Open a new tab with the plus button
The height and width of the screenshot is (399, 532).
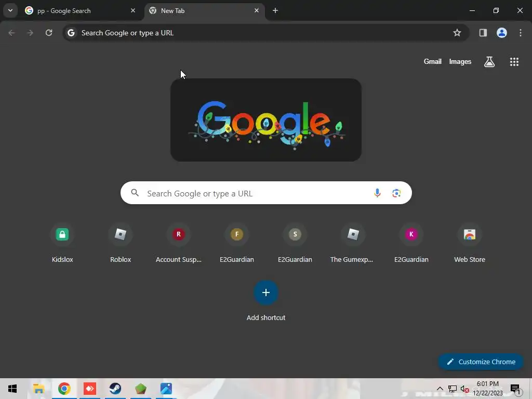pyautogui.click(x=275, y=10)
